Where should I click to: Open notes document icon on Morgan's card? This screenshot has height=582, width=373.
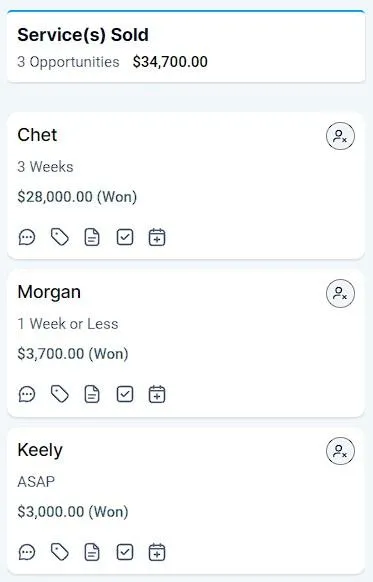coord(92,394)
